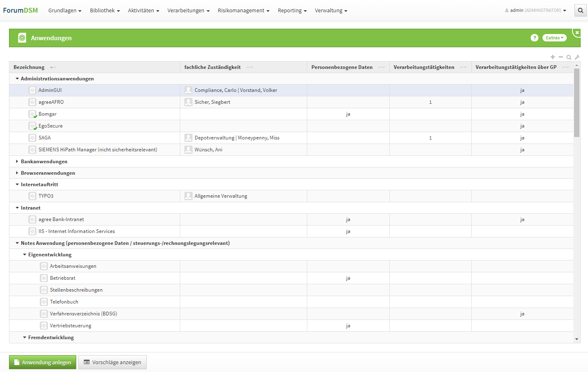Click the person icon beside Sicher, Siegbert

click(x=188, y=102)
